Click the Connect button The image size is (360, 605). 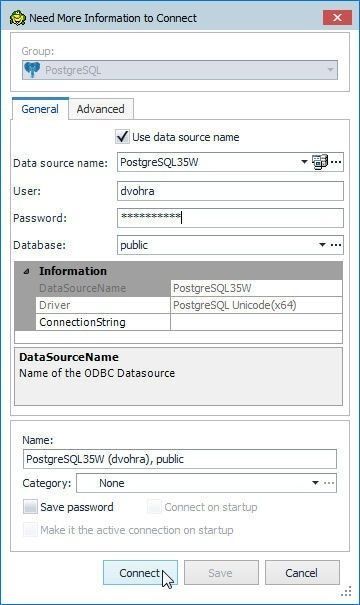pos(140,573)
